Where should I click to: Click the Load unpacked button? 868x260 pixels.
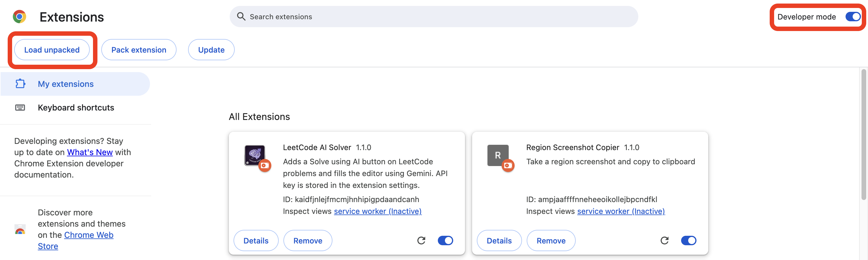52,50
